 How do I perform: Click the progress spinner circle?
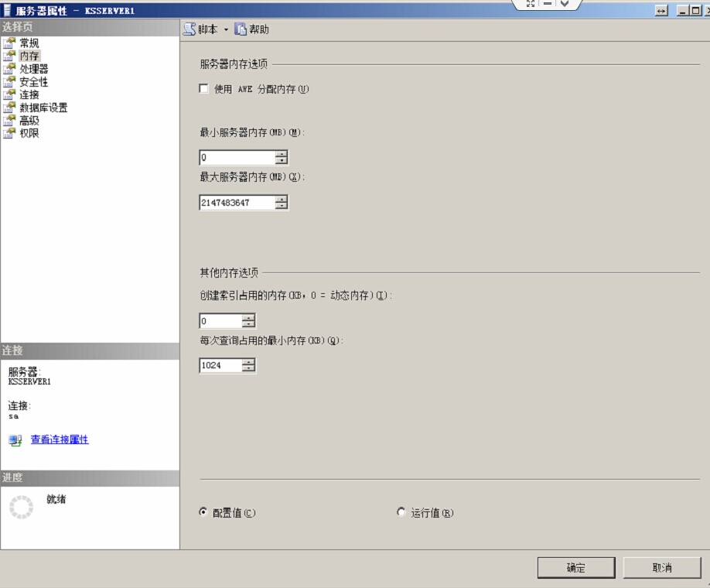pyautogui.click(x=22, y=507)
